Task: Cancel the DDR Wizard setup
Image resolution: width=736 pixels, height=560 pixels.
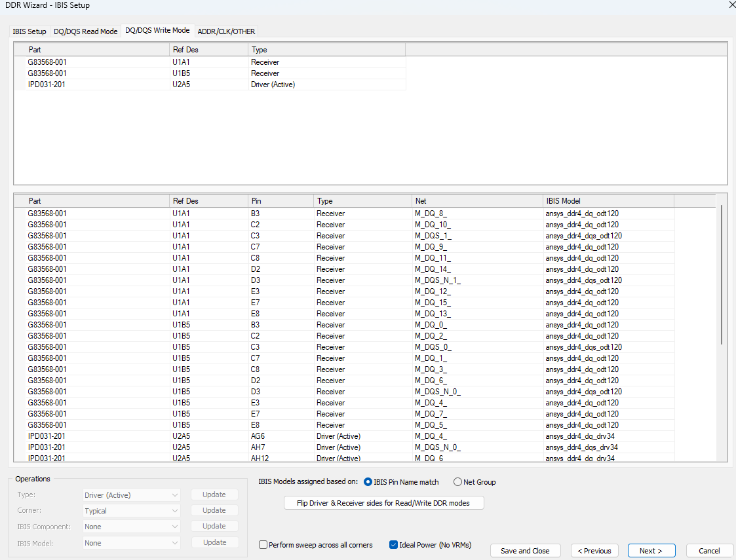Action: click(x=708, y=551)
